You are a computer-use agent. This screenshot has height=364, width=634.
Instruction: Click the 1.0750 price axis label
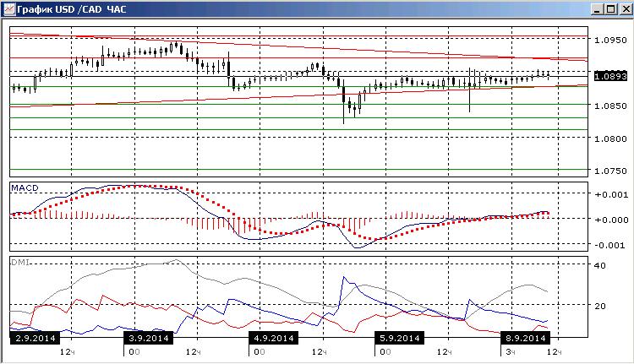(x=610, y=171)
